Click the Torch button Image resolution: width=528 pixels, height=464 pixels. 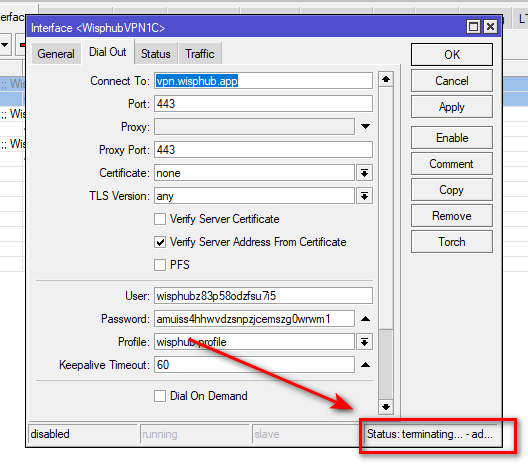tap(452, 242)
